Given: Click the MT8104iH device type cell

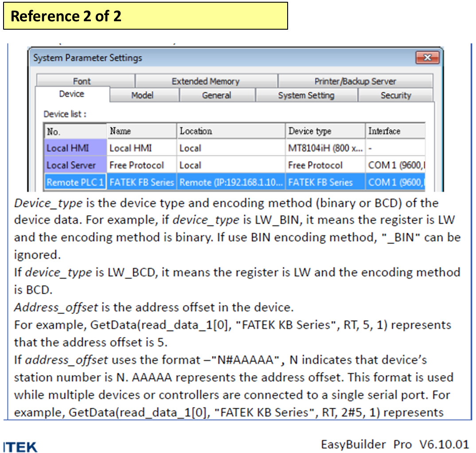Looking at the screenshot, I should coord(325,148).
